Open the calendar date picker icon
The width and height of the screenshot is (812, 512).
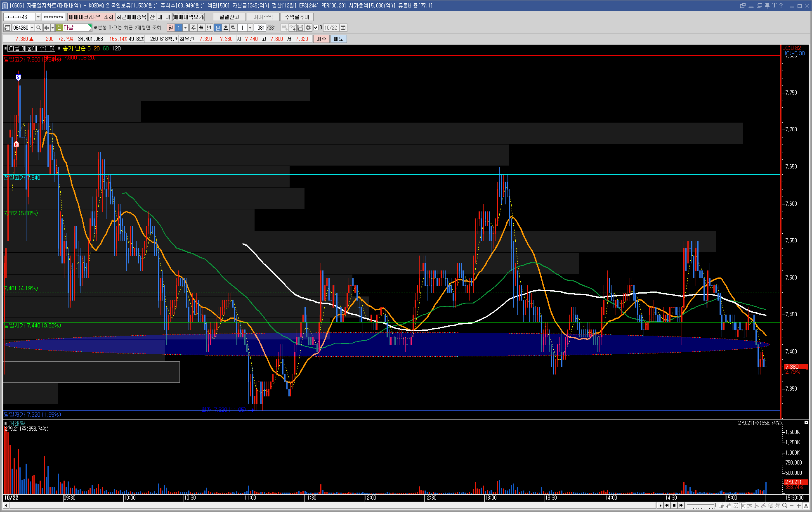[343, 28]
